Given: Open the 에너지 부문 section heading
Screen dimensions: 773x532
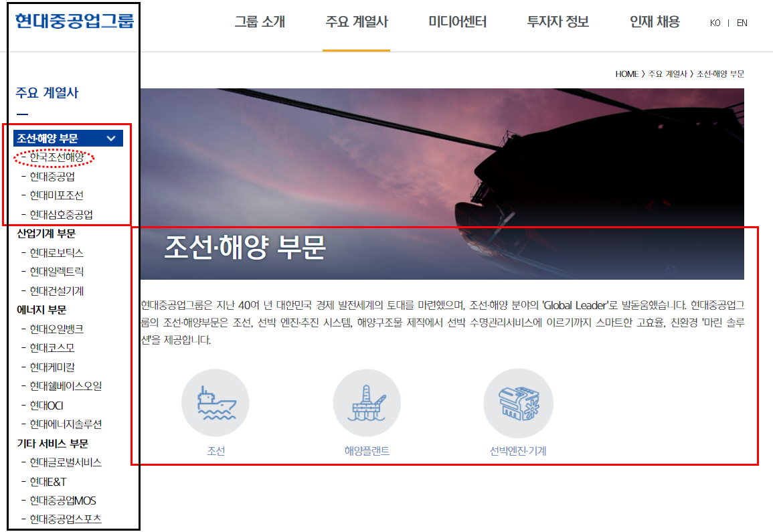Looking at the screenshot, I should coord(41,310).
